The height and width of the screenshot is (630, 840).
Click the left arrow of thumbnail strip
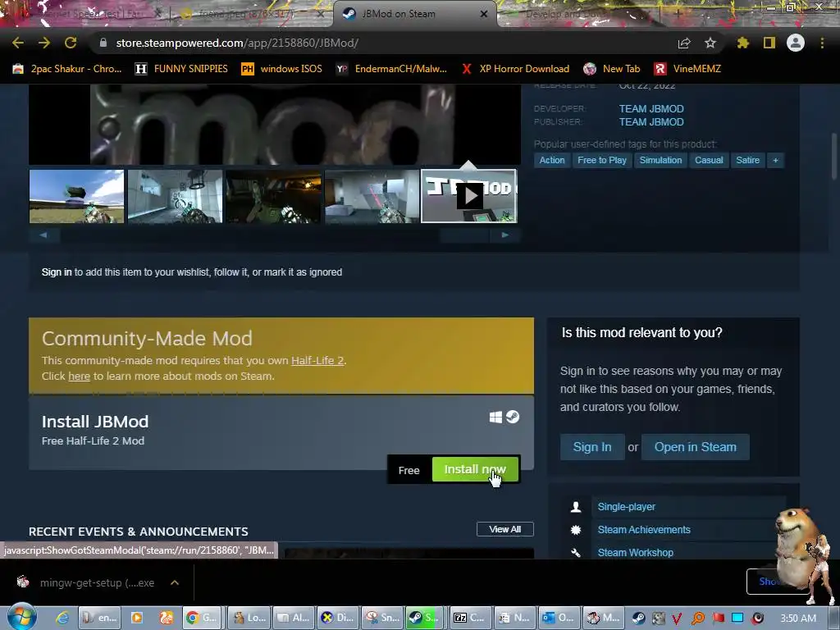point(44,235)
